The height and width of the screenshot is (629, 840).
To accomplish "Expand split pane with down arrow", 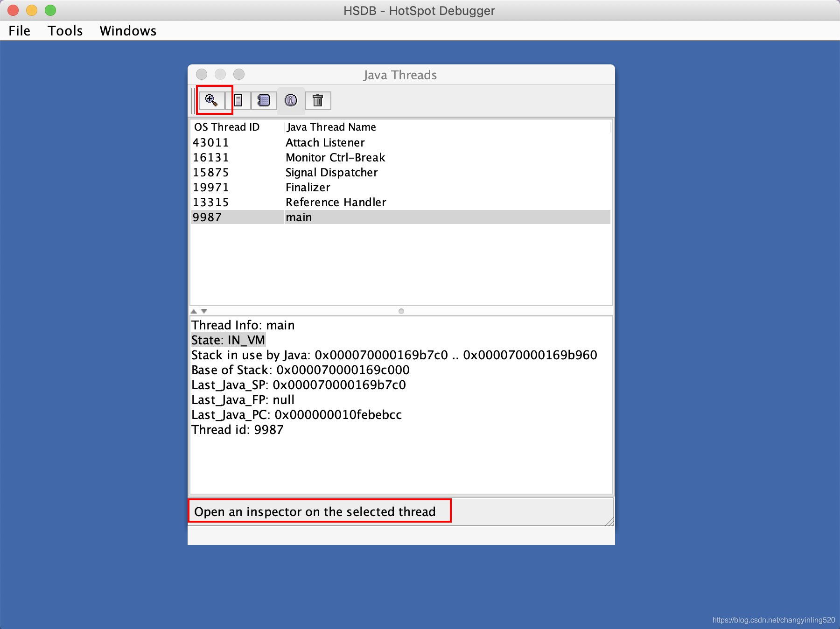I will (204, 311).
